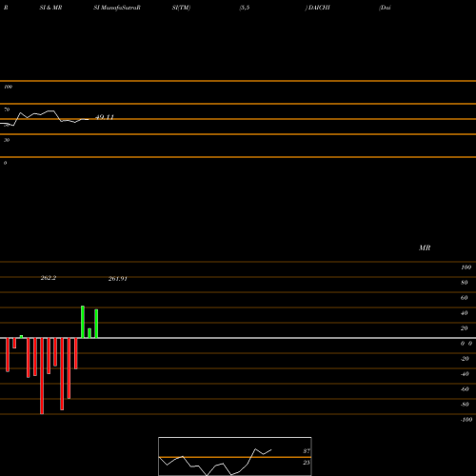Click the 100 axis label of MR panel

click(x=466, y=268)
